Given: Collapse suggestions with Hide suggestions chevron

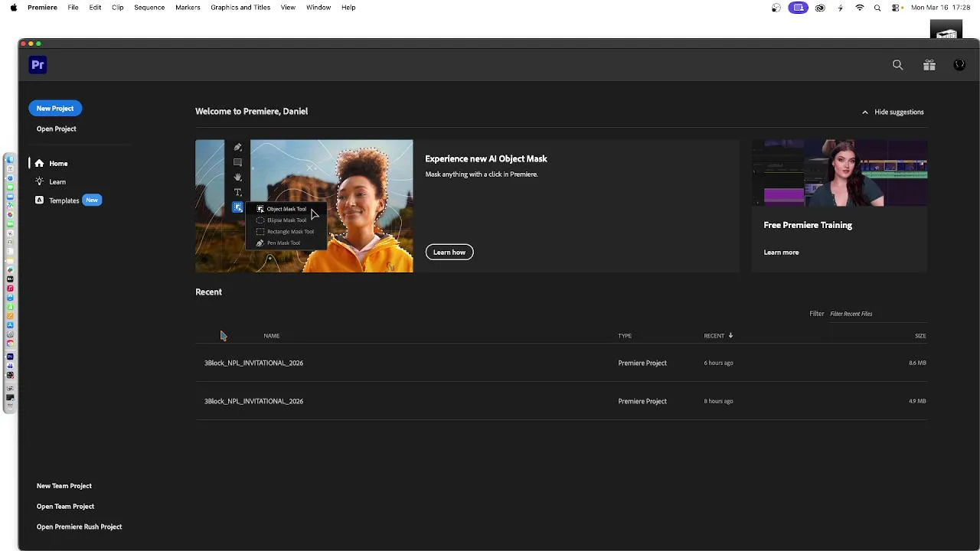Looking at the screenshot, I should pos(865,112).
